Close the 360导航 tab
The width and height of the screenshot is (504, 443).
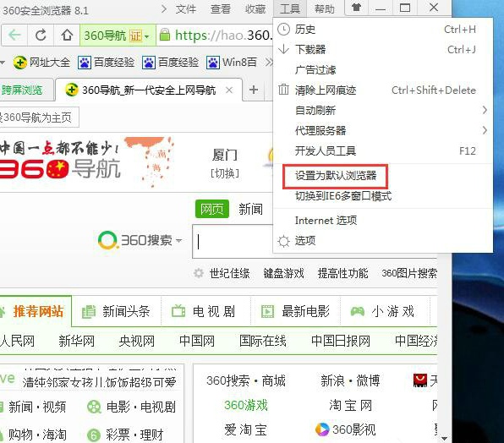click(229, 90)
